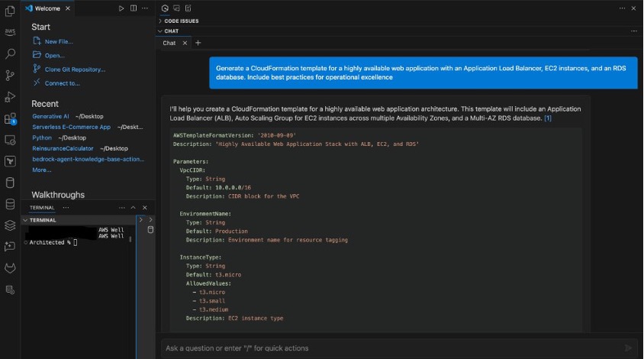Screen dimensions: 644x359
Task: Click the cylinder icon in terminal side strip
Action: click(x=150, y=229)
